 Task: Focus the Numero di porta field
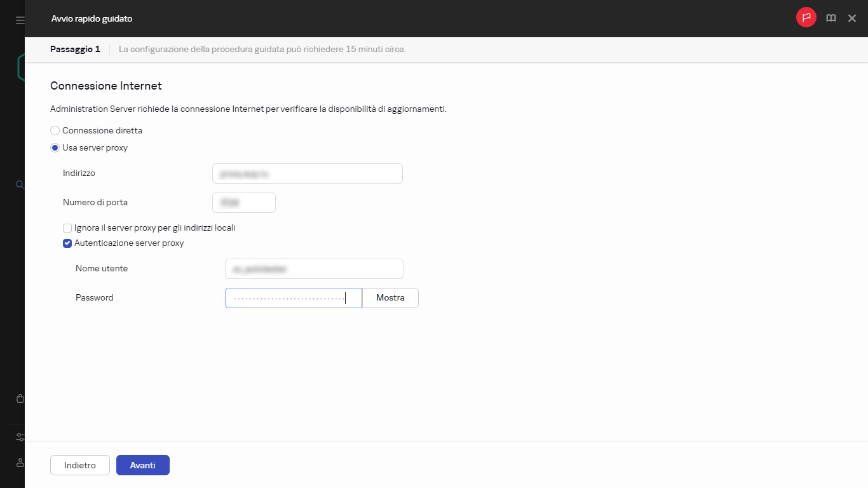point(243,203)
